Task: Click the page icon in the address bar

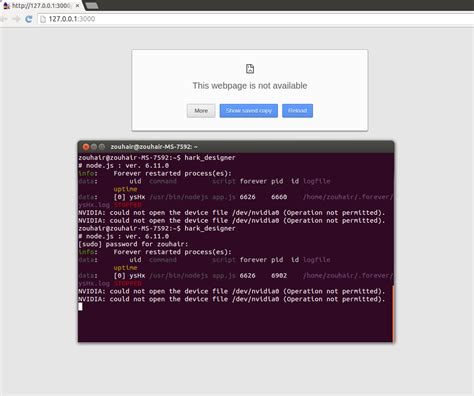Action: pyautogui.click(x=43, y=19)
